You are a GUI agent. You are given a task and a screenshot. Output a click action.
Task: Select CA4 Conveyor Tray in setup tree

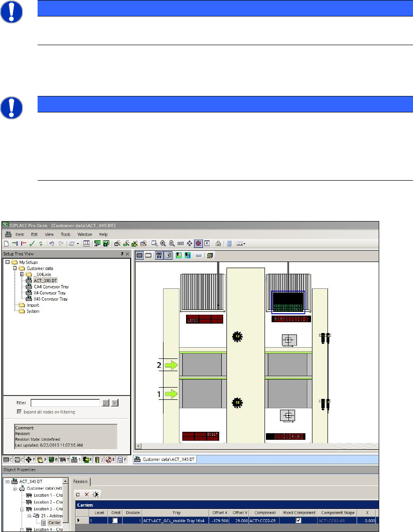click(x=51, y=286)
